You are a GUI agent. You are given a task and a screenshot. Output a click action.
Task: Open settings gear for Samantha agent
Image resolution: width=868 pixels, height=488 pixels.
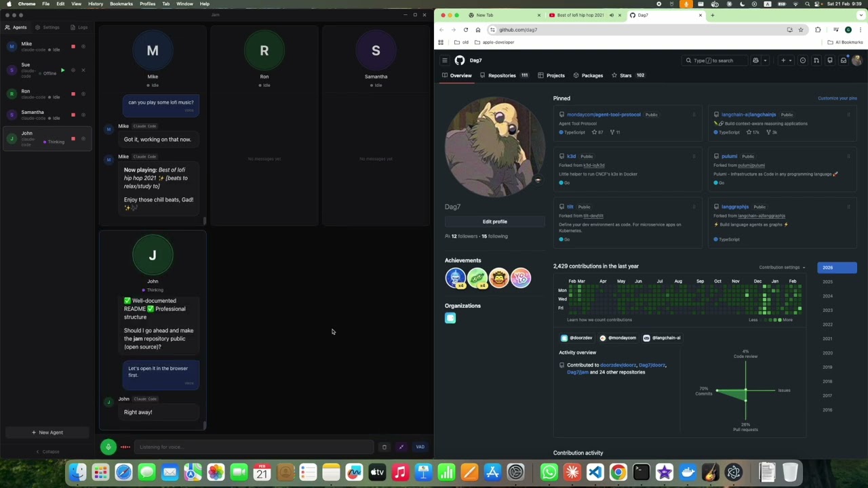click(x=83, y=115)
